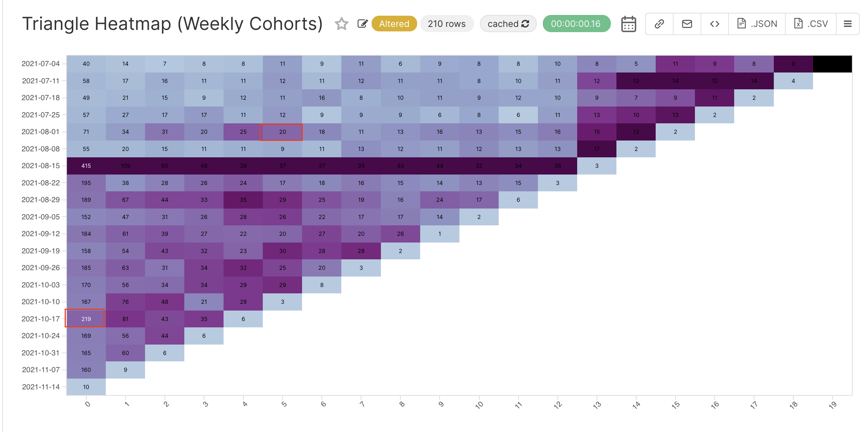Open the embed code view

714,24
